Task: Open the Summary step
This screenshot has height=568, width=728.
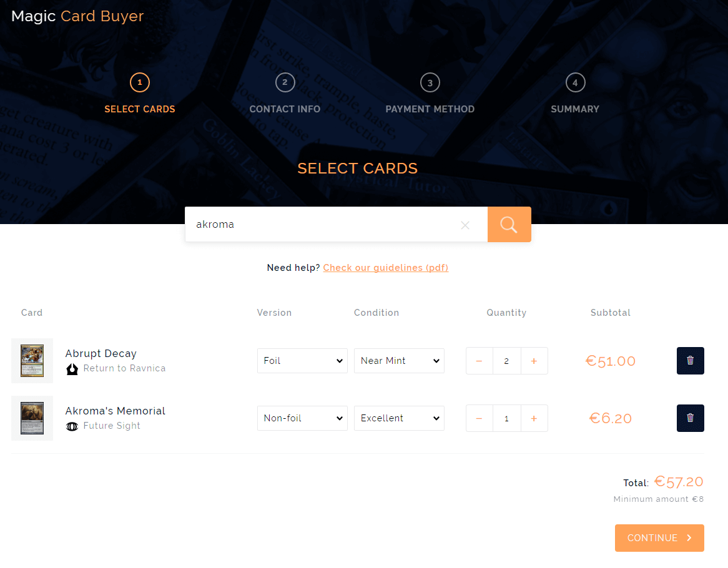Action: coord(575,93)
